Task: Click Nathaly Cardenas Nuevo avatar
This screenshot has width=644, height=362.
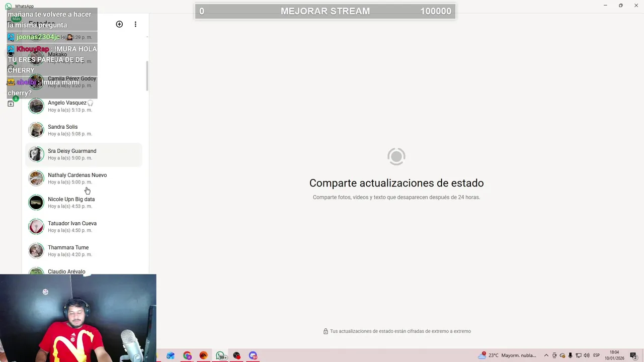Action: coord(36,178)
